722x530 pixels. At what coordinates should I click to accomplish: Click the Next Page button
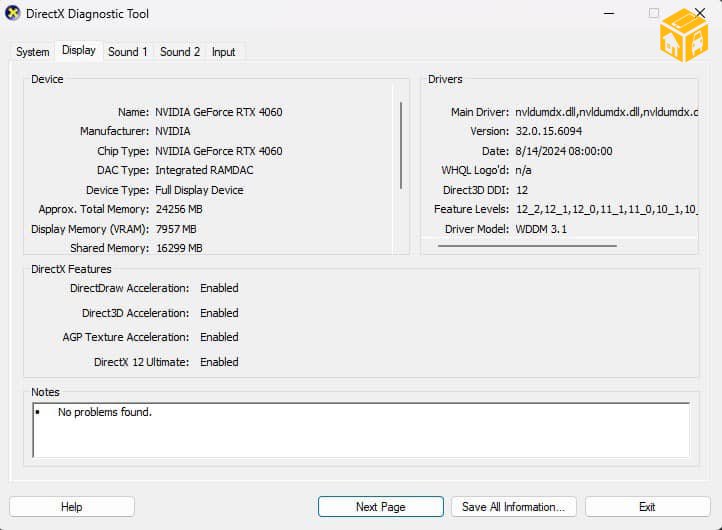tap(380, 507)
